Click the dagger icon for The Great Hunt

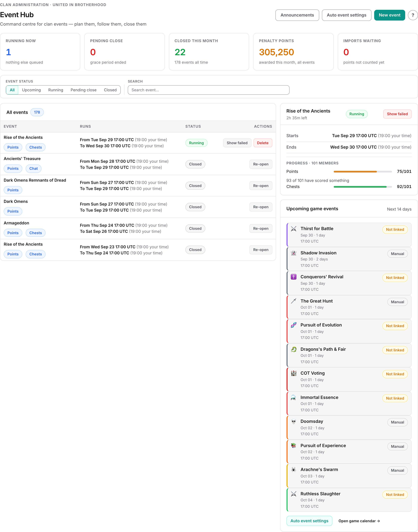coord(293,301)
